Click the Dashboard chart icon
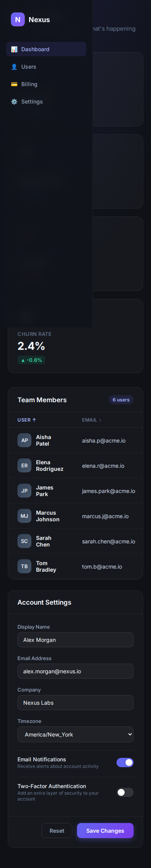This screenshot has height=868, width=151. 14,49
